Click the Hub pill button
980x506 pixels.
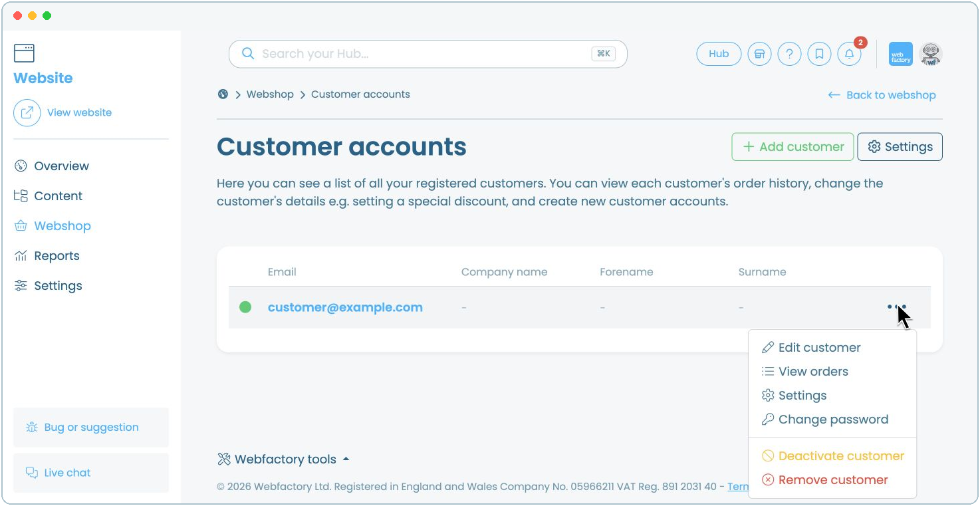click(719, 54)
